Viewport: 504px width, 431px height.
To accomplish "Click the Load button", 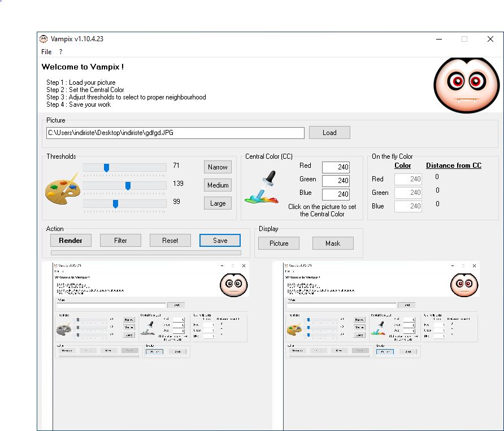I will [329, 132].
